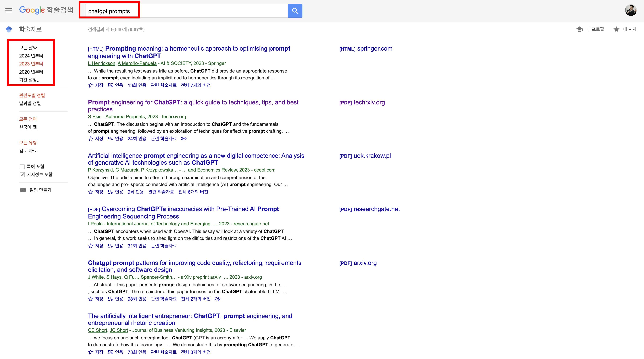644x359 pixels.
Task: View 24회 인용 citations
Action: pos(137,139)
